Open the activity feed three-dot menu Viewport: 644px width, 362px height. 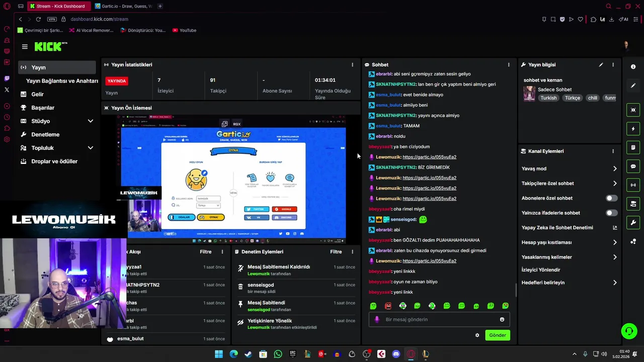point(222,252)
